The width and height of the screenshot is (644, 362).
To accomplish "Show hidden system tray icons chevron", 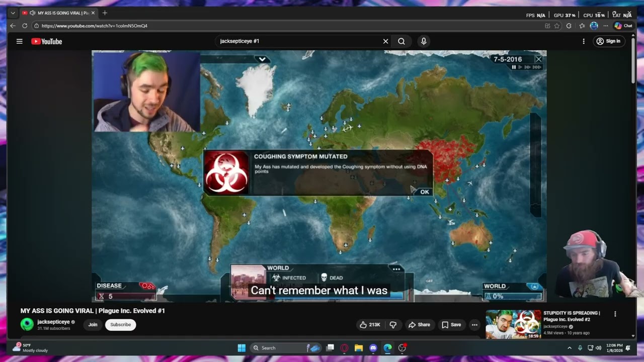I will pos(570,347).
